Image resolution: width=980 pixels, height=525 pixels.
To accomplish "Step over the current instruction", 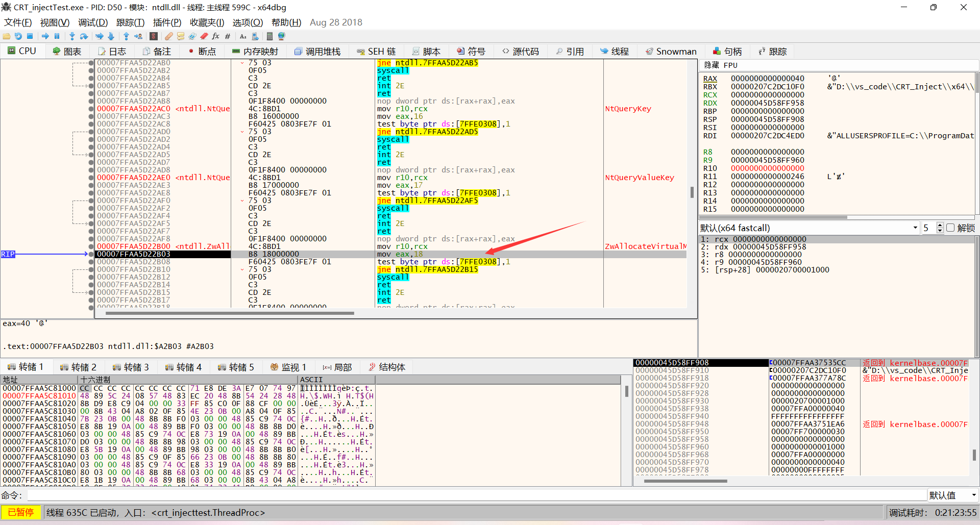I will [x=84, y=36].
